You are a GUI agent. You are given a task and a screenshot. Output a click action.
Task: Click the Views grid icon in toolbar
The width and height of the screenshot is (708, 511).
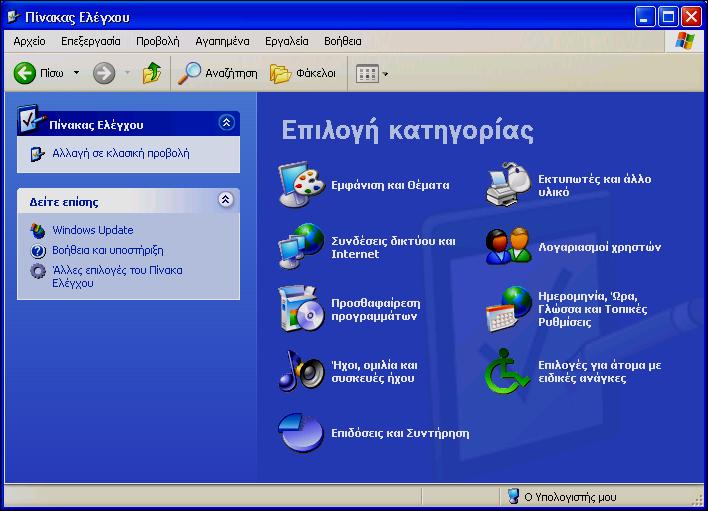[367, 74]
